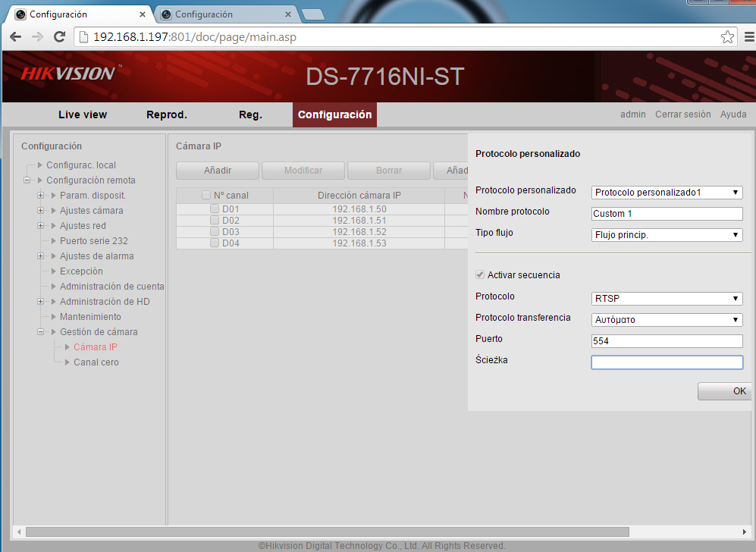Open the Protocolo transferencia dropdown
The image size is (756, 552).
pos(667,320)
